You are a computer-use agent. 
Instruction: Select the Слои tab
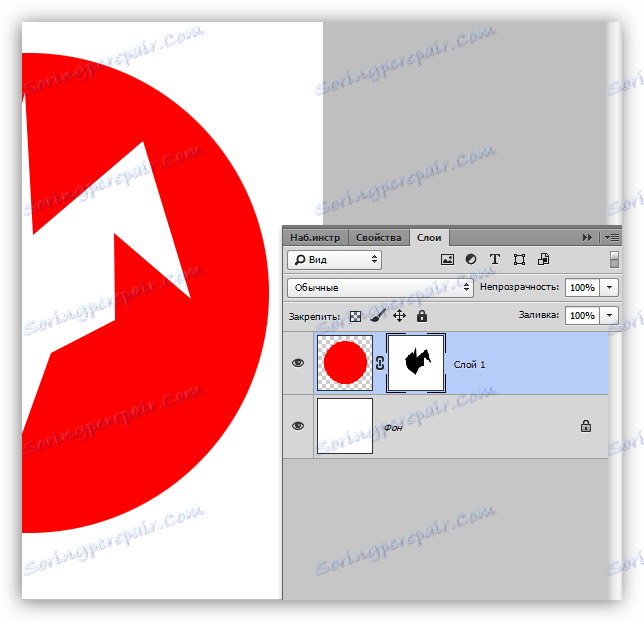tap(429, 237)
